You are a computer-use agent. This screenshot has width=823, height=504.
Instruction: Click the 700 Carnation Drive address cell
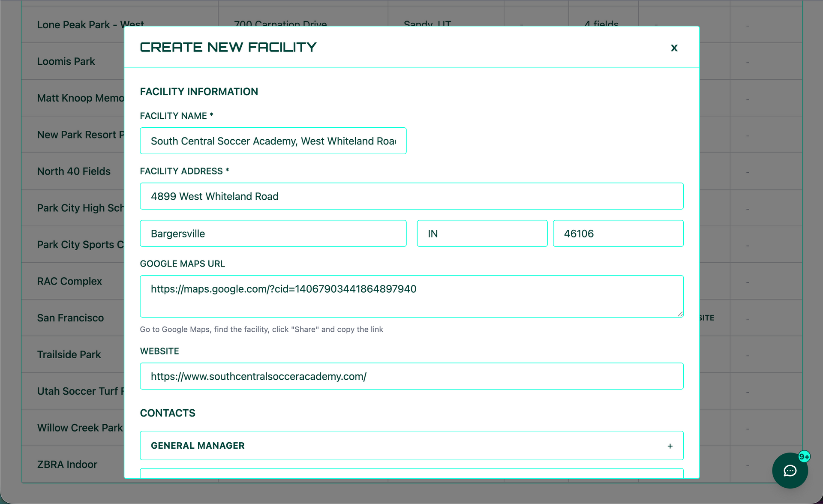coord(280,24)
